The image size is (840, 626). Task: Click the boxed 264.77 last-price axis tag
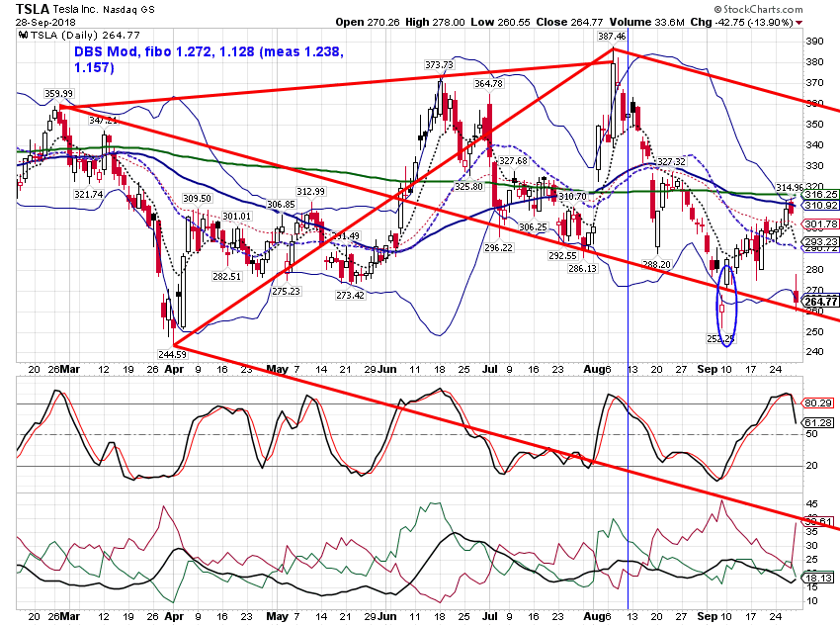pos(820,302)
